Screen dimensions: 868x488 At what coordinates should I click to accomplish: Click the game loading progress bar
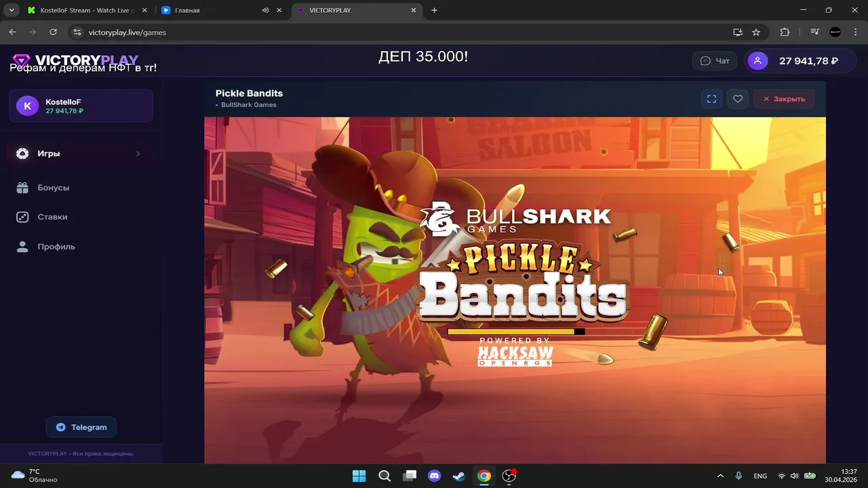(516, 331)
